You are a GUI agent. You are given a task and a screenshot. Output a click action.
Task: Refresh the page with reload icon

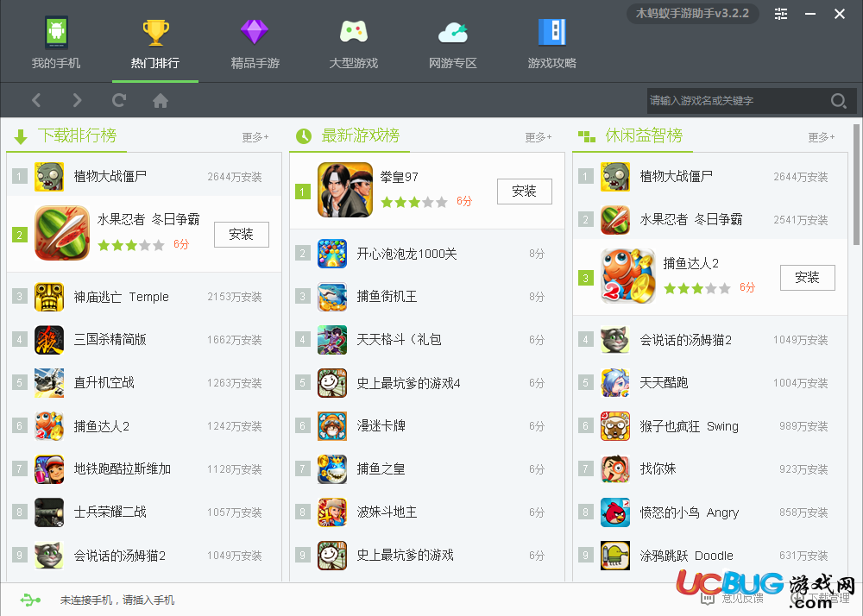tap(119, 100)
